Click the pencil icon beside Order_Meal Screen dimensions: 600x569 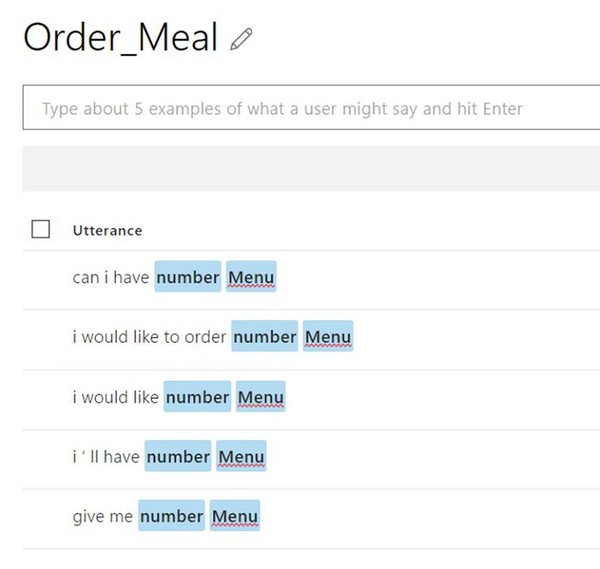pyautogui.click(x=241, y=39)
